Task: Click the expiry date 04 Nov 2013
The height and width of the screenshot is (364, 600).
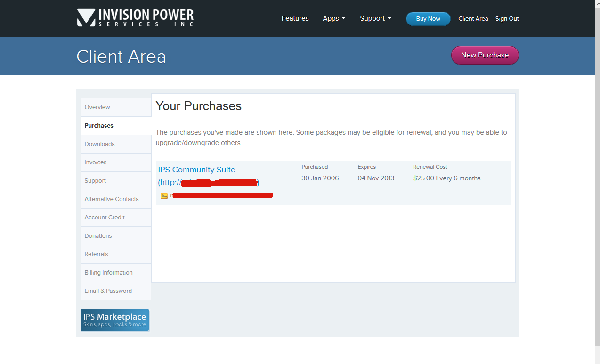Action: click(x=376, y=178)
